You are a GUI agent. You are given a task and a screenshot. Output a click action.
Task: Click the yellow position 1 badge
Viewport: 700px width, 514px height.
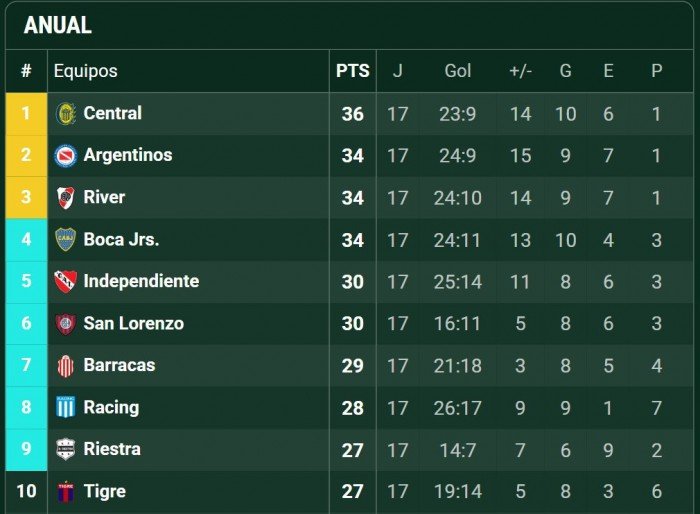26,114
